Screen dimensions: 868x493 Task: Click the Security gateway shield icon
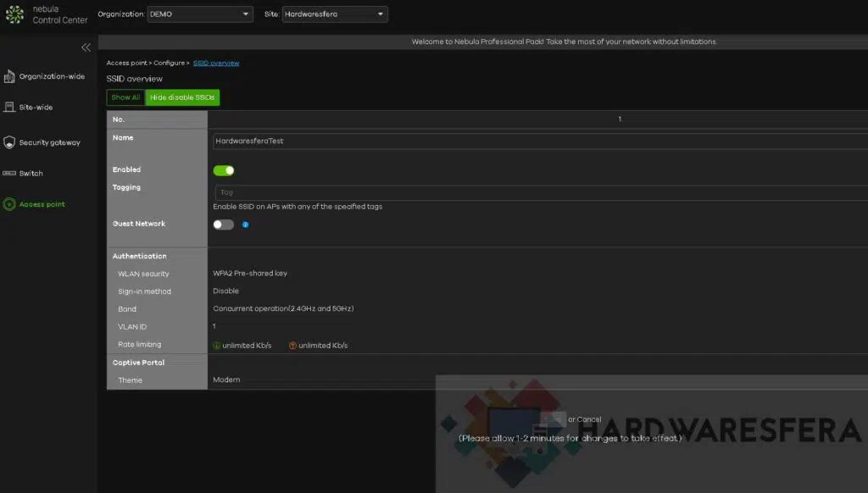click(9, 142)
